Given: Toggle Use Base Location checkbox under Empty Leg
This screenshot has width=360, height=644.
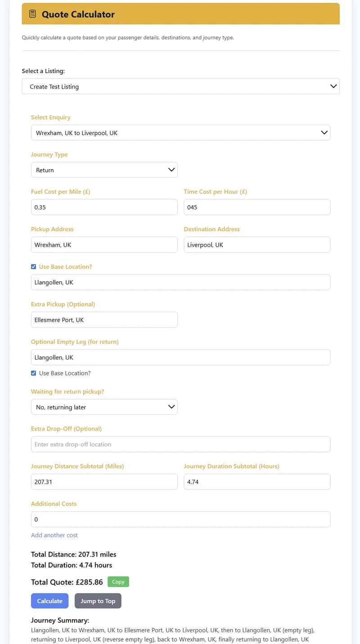Looking at the screenshot, I should click(x=34, y=373).
